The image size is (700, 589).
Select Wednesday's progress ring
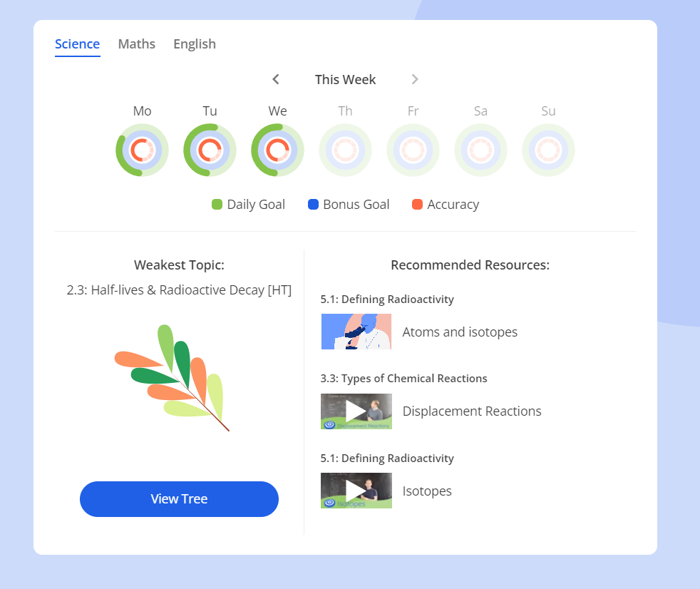(278, 150)
